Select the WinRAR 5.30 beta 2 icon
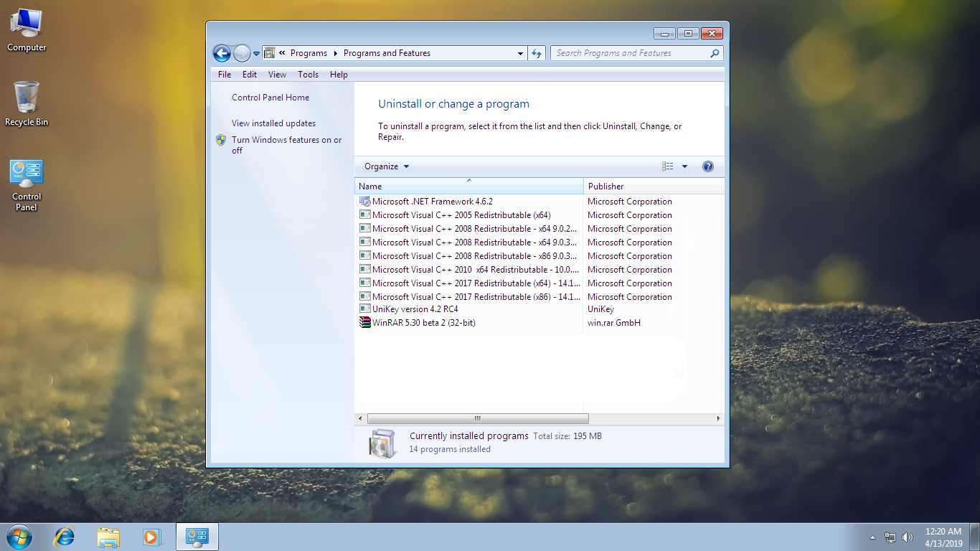 pyautogui.click(x=364, y=323)
